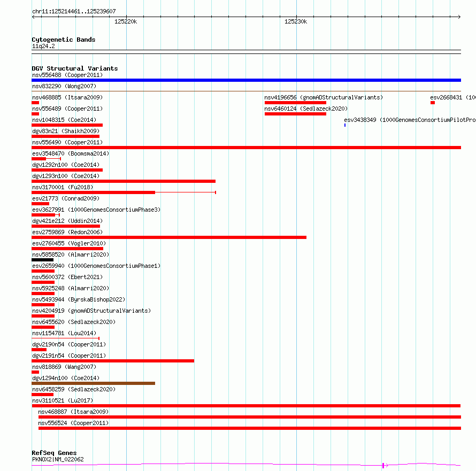Select the 11q24.2 band label

(43, 46)
